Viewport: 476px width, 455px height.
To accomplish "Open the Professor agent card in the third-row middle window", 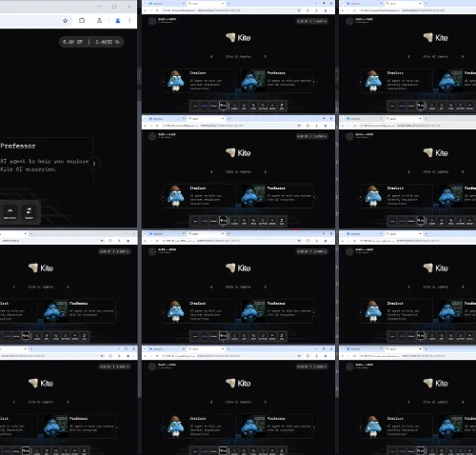I will 277,311.
